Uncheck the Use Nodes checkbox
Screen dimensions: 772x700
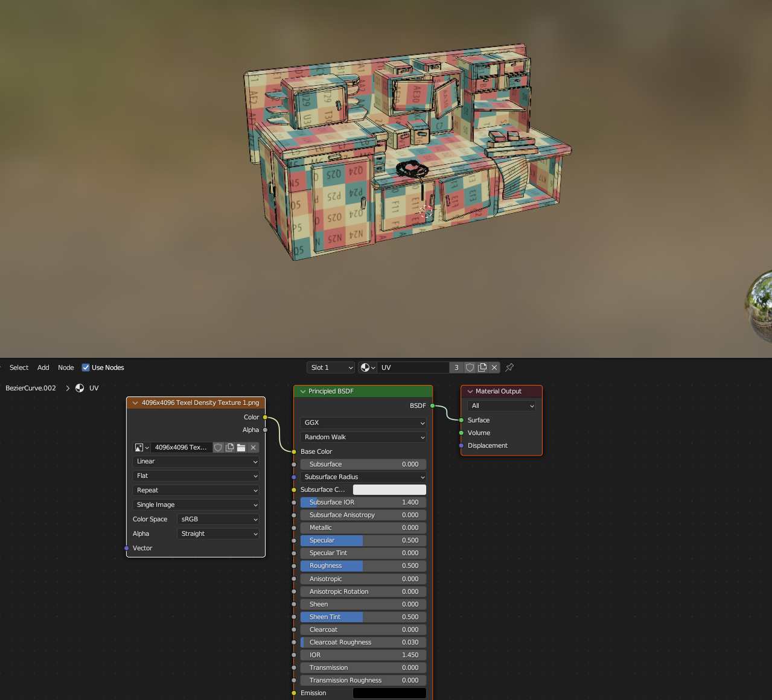point(86,367)
